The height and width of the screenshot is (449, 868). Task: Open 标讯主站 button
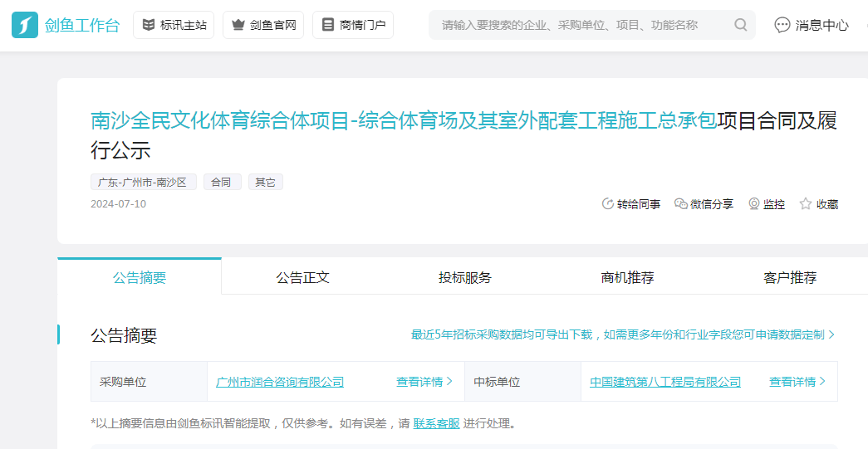point(174,25)
